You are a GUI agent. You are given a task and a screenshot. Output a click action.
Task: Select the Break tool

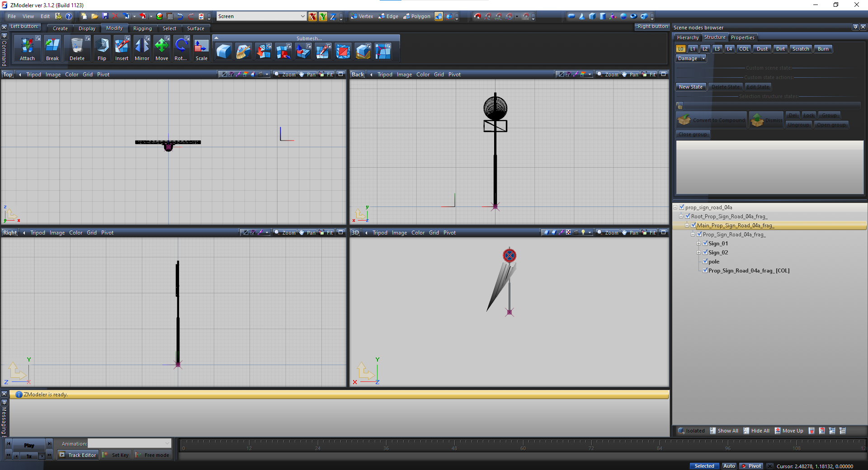(52, 49)
